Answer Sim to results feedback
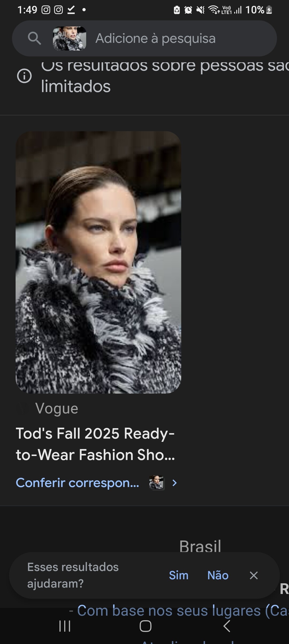Image resolution: width=289 pixels, height=644 pixels. [x=178, y=575]
